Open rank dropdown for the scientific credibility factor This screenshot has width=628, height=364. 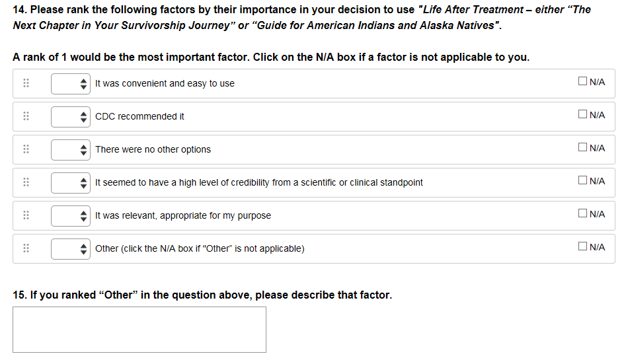coord(70,183)
